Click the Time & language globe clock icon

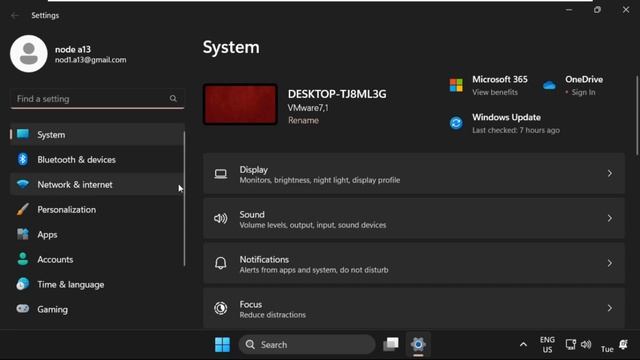point(23,284)
